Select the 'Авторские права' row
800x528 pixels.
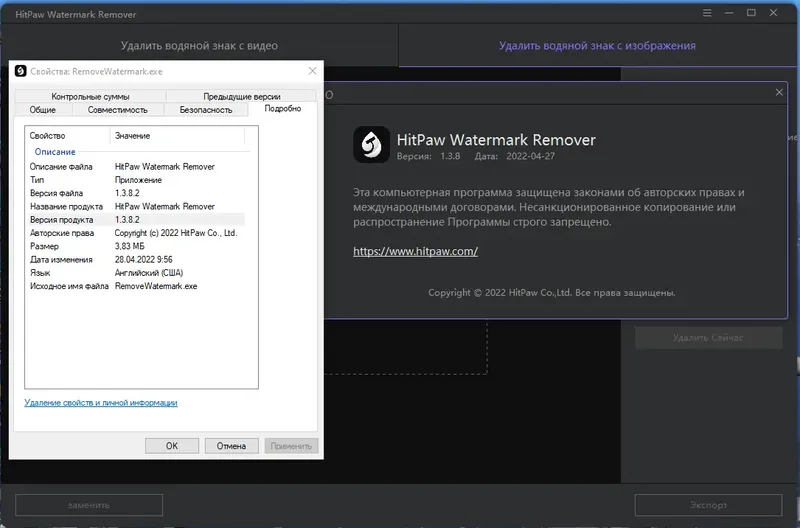point(137,233)
